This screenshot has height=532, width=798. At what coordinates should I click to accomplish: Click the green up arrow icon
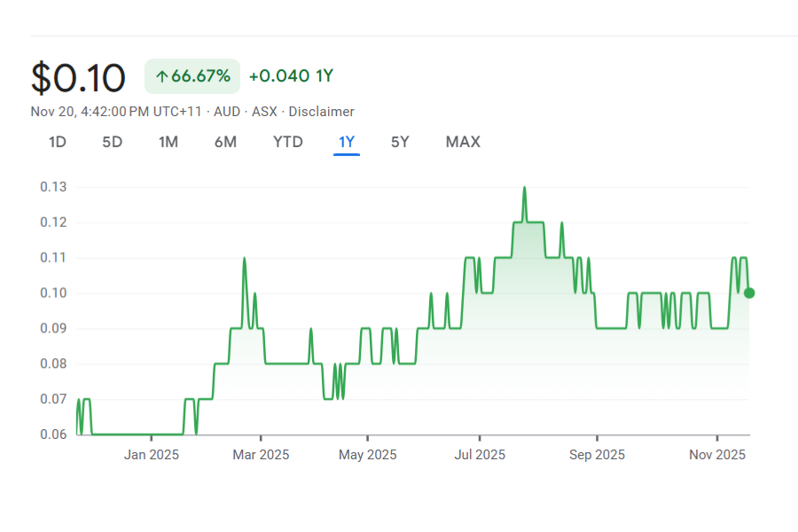pyautogui.click(x=161, y=76)
